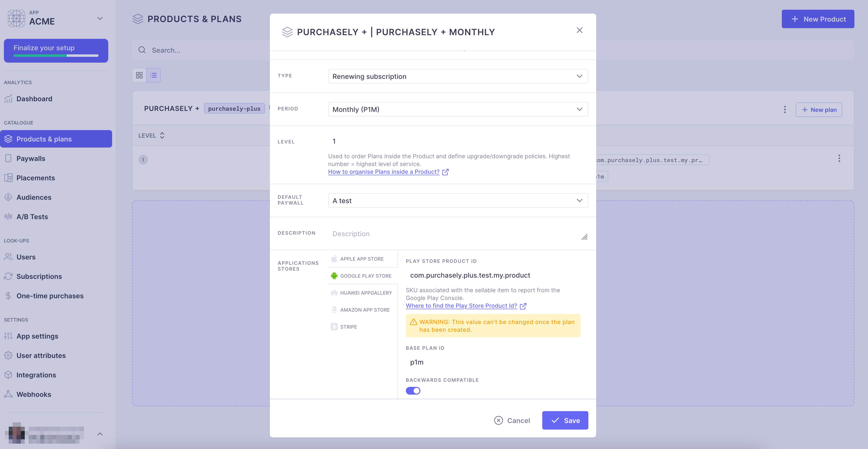Expand the Default Paywall dropdown
The image size is (868, 449).
point(458,201)
